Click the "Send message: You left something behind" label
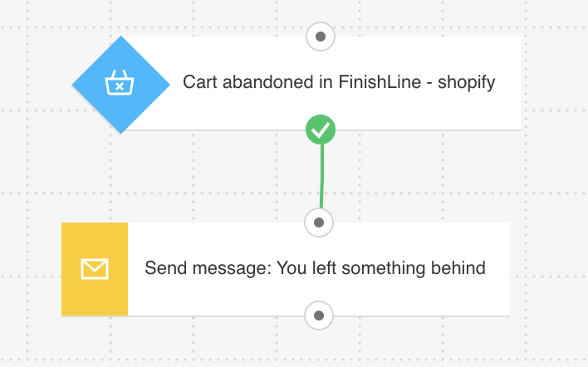 coord(315,269)
